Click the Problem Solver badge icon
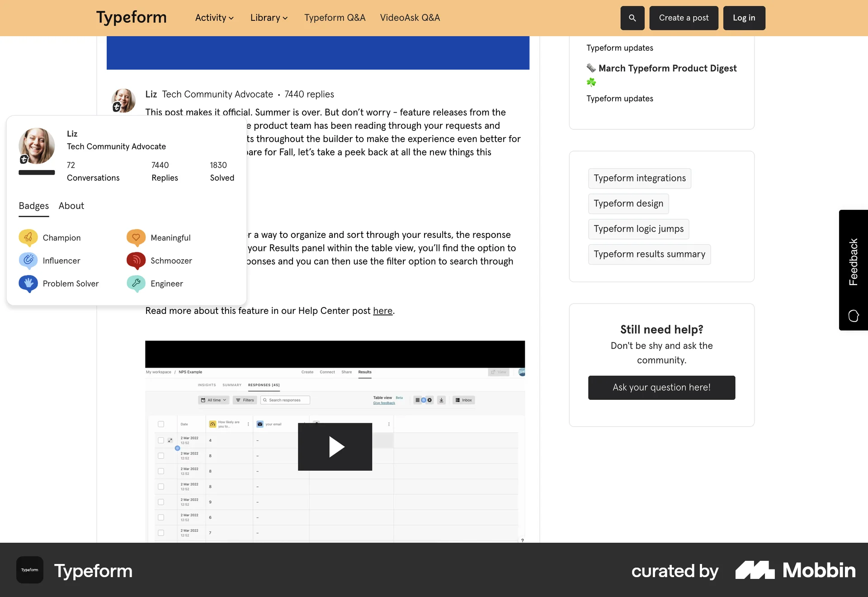 (28, 284)
